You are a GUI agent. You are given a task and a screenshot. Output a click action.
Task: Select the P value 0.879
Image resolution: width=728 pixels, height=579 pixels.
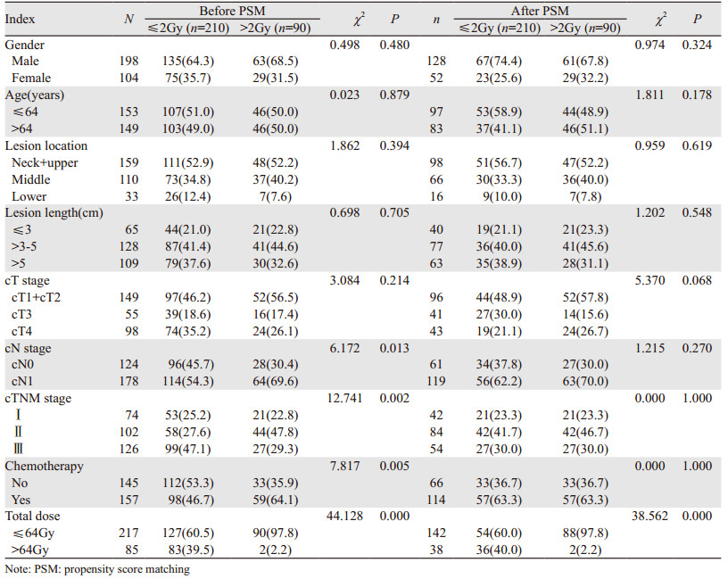tap(394, 94)
